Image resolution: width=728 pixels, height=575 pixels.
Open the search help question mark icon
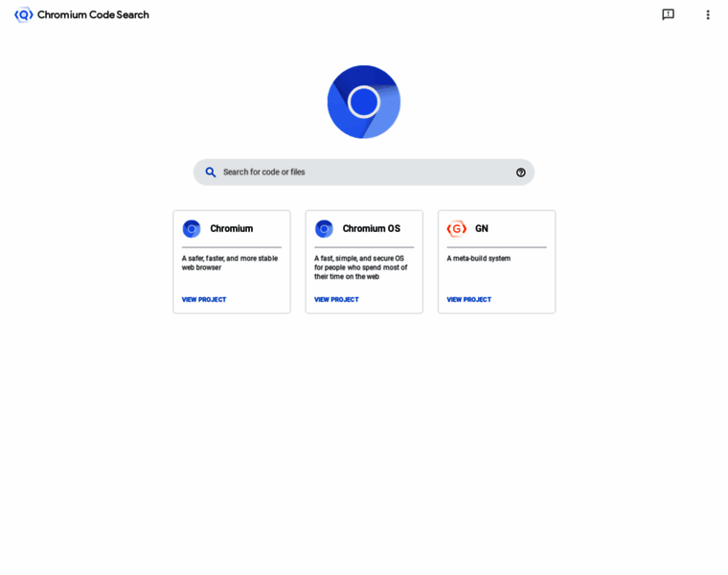520,172
